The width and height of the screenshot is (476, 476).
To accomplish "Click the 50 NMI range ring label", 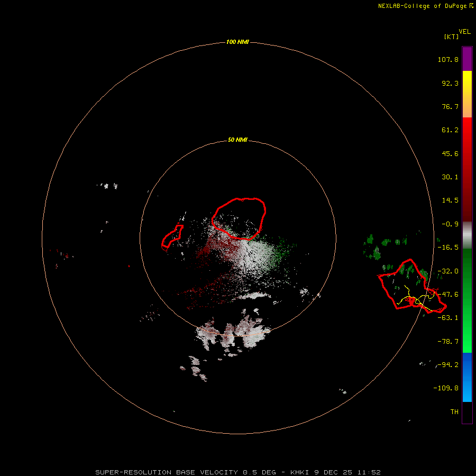I will [237, 140].
